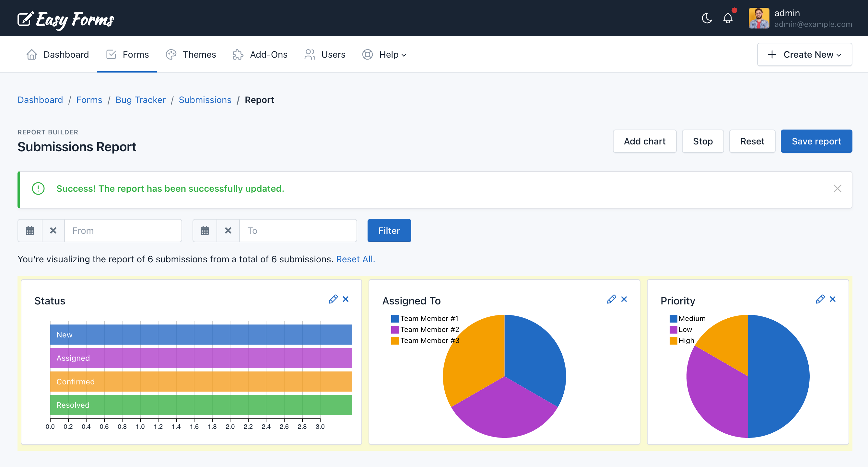Focus the From date input field
This screenshot has height=467, width=868.
pyautogui.click(x=123, y=231)
